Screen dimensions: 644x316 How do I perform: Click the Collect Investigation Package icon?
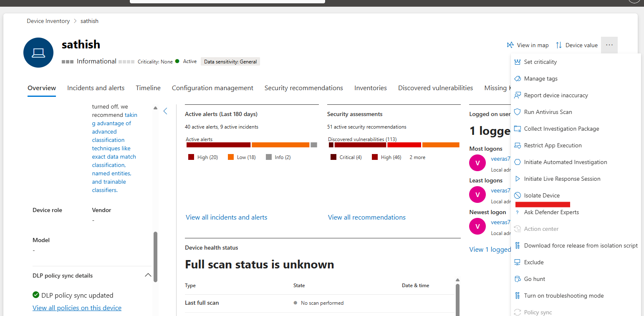(518, 129)
